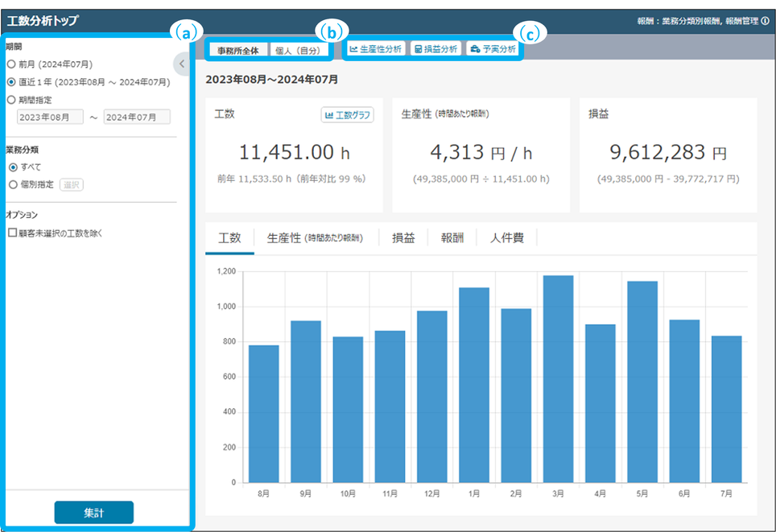
Task: Choose the 期間指定 radio option
Action: (11, 100)
